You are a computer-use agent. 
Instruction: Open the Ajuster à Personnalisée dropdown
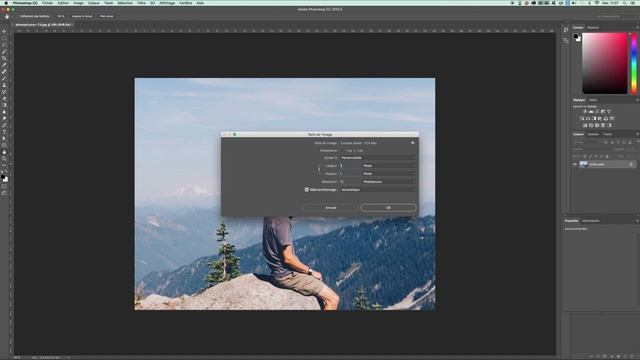(378, 158)
